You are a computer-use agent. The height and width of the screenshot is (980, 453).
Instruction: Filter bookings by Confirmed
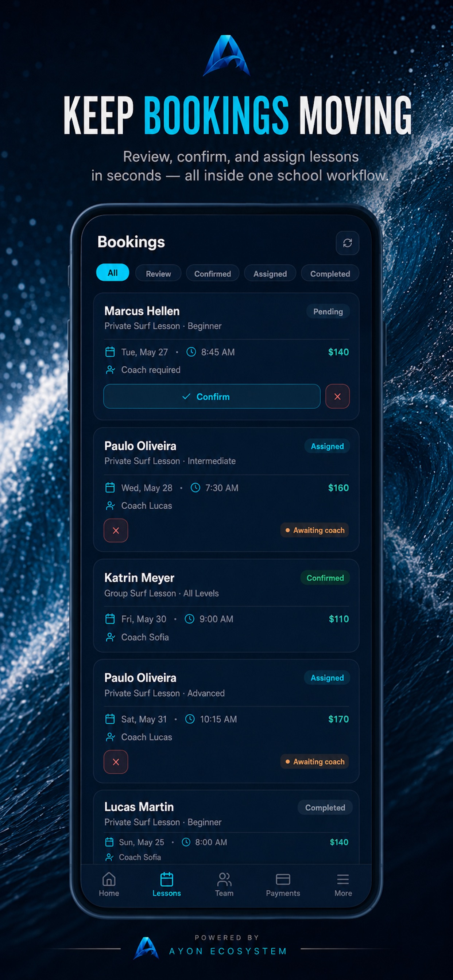tap(212, 273)
